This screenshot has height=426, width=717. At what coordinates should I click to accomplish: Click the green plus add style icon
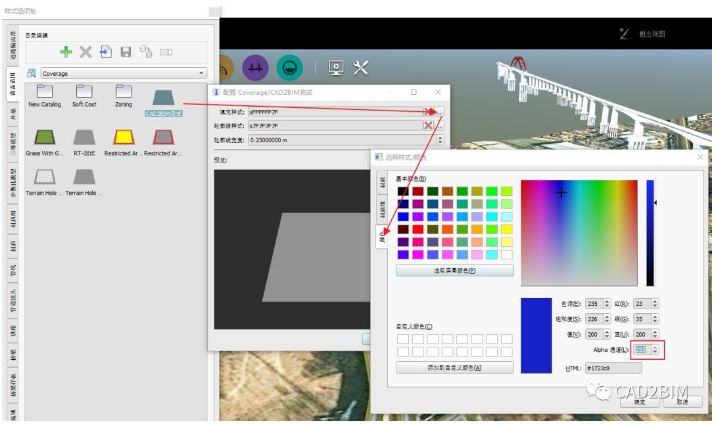pos(66,51)
